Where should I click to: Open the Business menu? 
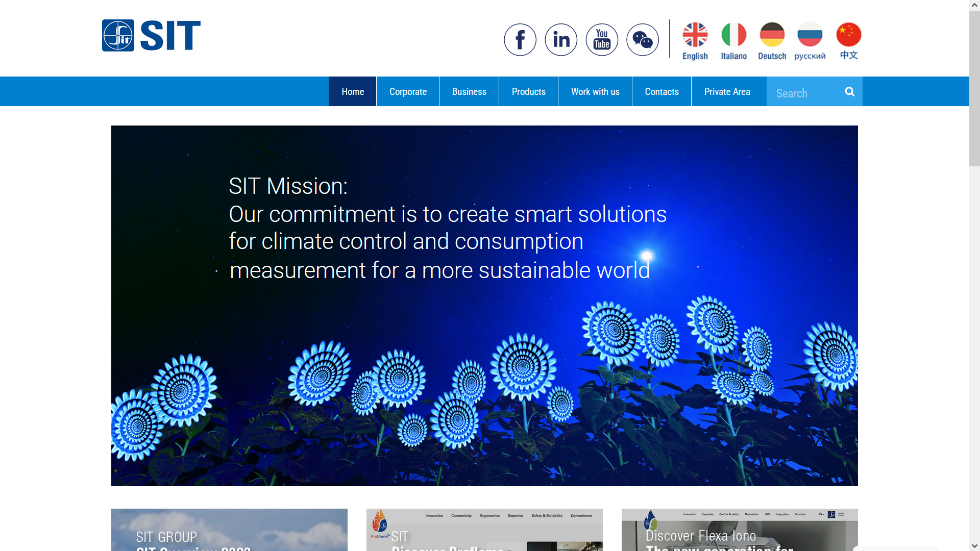point(469,91)
